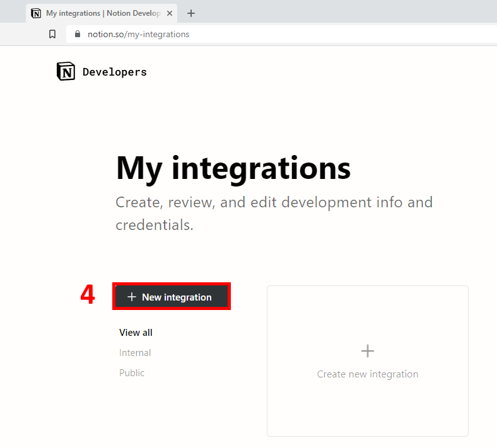This screenshot has height=448, width=497.
Task: Click the red step number 4
Action: (88, 295)
